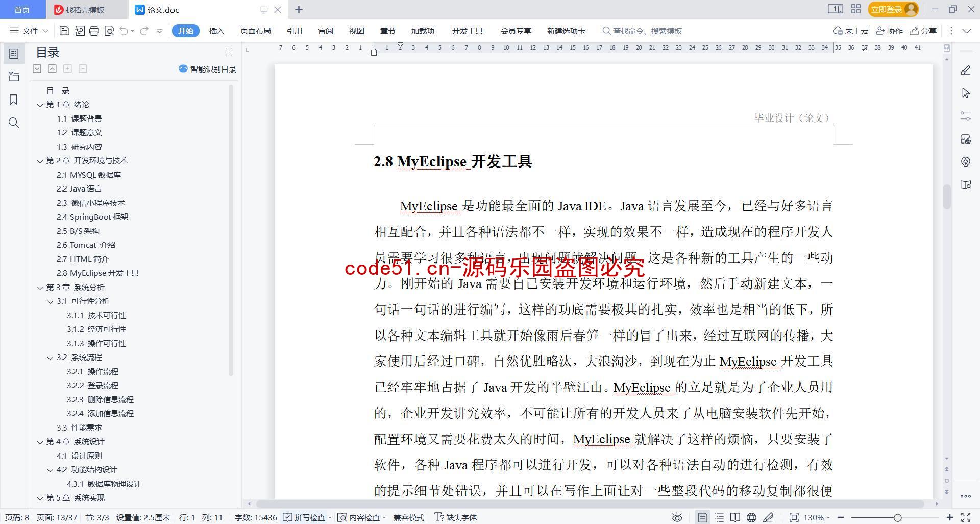The width and height of the screenshot is (980, 524).
Task: Open ribbon collapse chevron at top right
Action: (966, 31)
